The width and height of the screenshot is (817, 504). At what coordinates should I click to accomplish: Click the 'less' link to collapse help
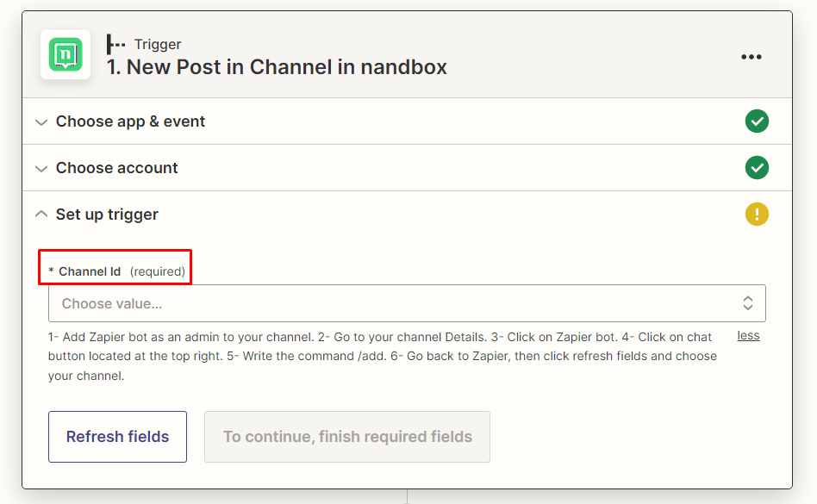click(x=748, y=335)
